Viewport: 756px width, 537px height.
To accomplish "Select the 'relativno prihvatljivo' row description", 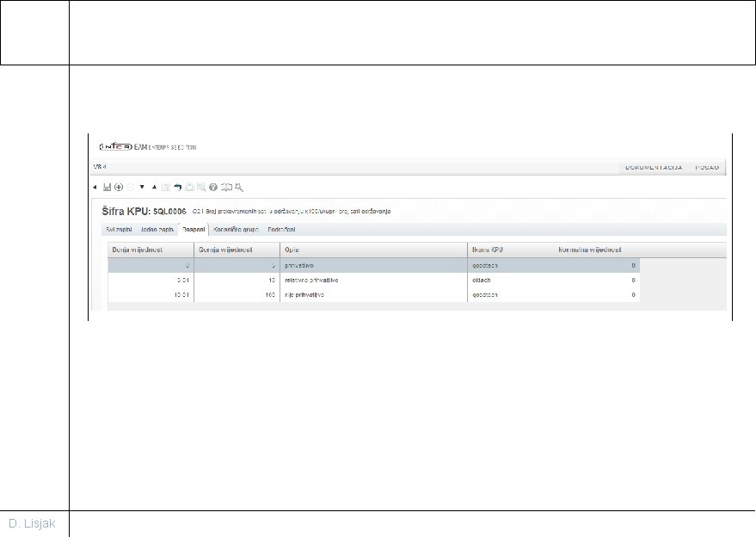I will pos(373,280).
